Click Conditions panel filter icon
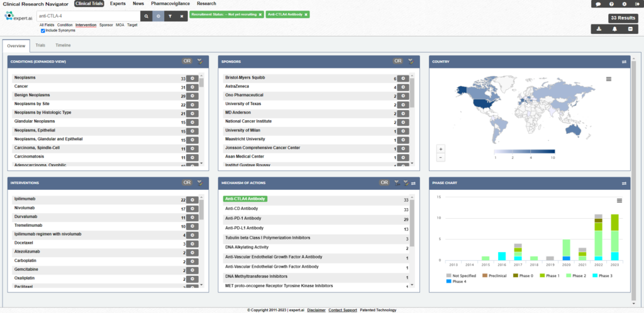Screen dimensions: 644x313 click(199, 62)
